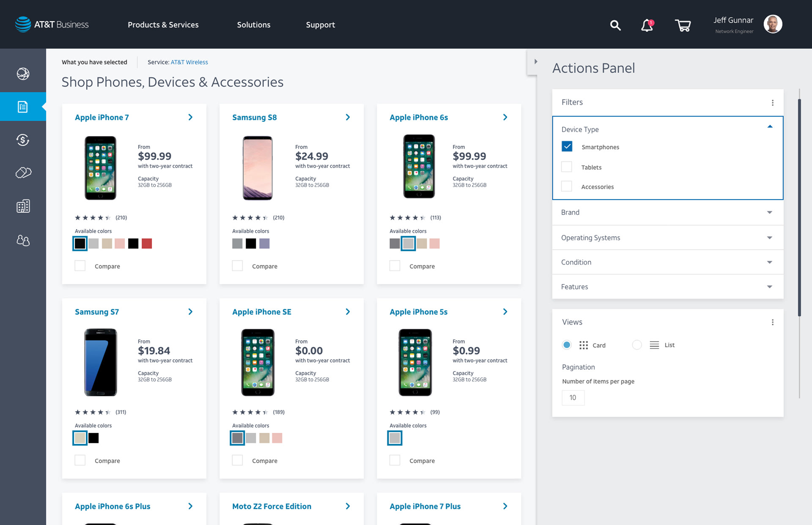
Task: Open the Solutions menu
Action: [254, 25]
